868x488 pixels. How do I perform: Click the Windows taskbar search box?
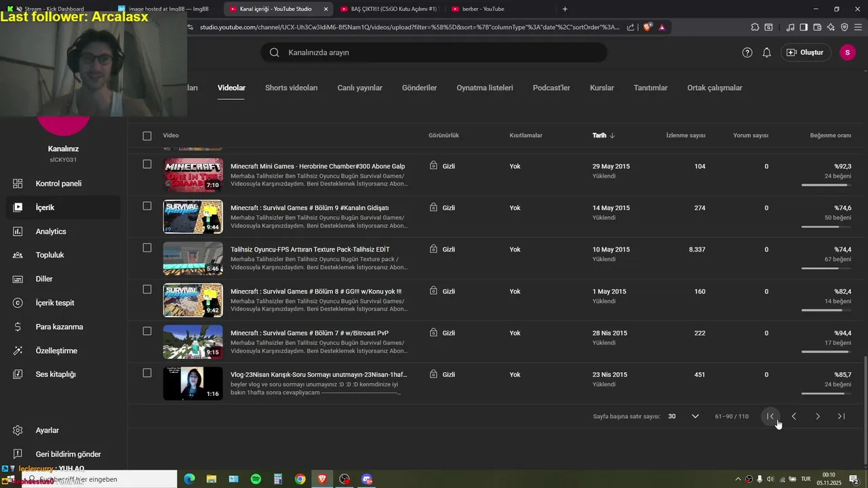point(100,479)
